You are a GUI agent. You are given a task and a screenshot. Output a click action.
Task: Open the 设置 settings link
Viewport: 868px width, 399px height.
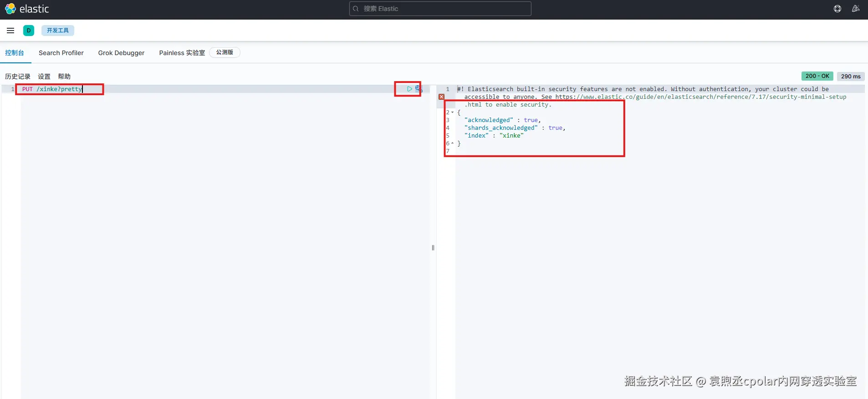44,77
